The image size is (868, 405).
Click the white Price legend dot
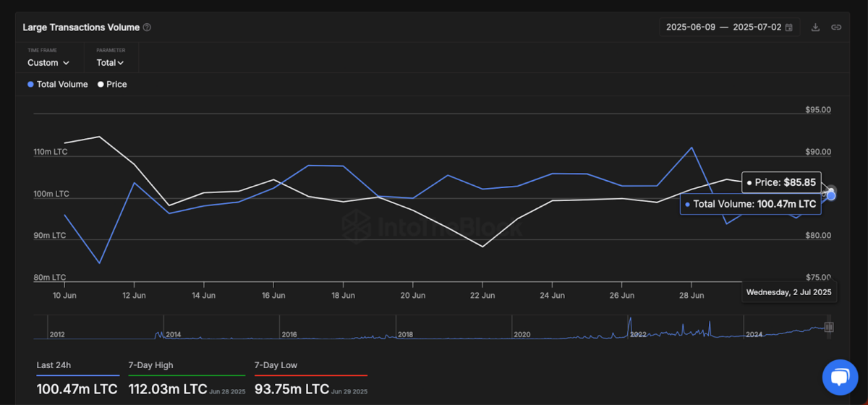tap(100, 85)
